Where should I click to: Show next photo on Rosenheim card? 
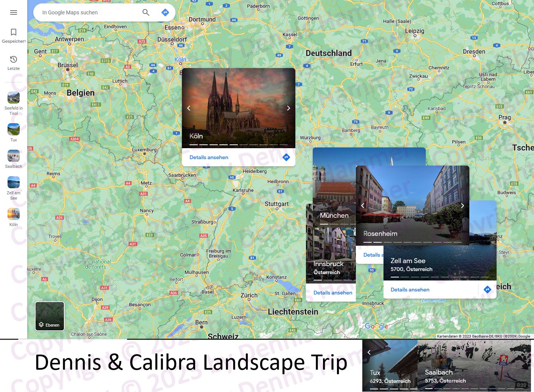click(462, 206)
